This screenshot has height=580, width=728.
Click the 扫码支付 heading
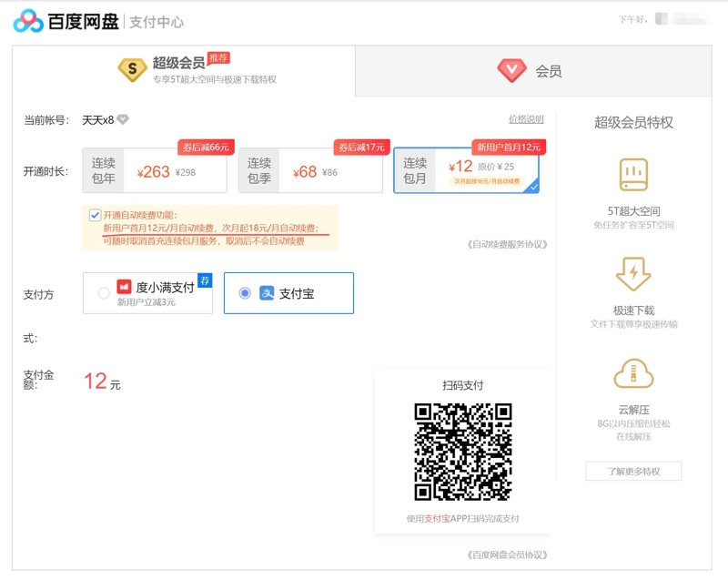pos(463,385)
